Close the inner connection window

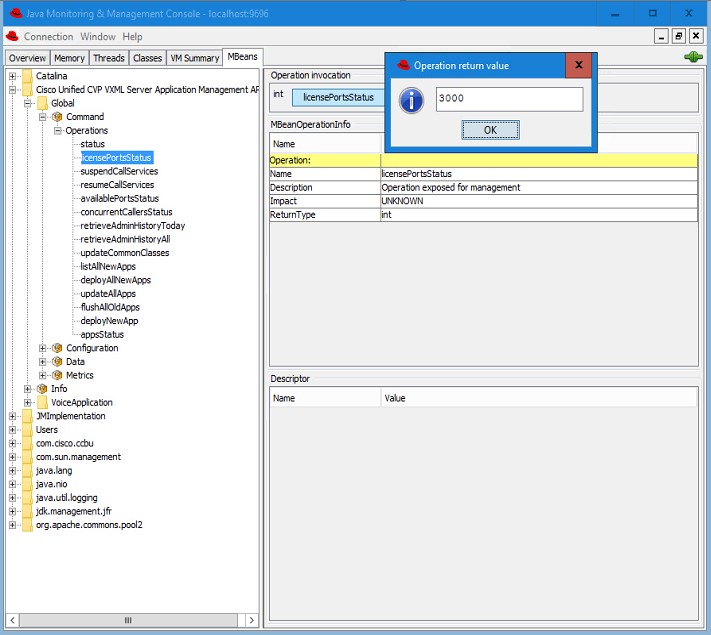click(x=696, y=36)
